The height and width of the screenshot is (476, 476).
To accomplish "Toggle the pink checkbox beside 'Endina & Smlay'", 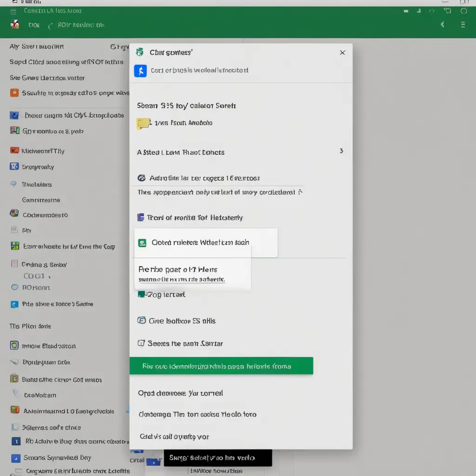I will tap(14, 264).
